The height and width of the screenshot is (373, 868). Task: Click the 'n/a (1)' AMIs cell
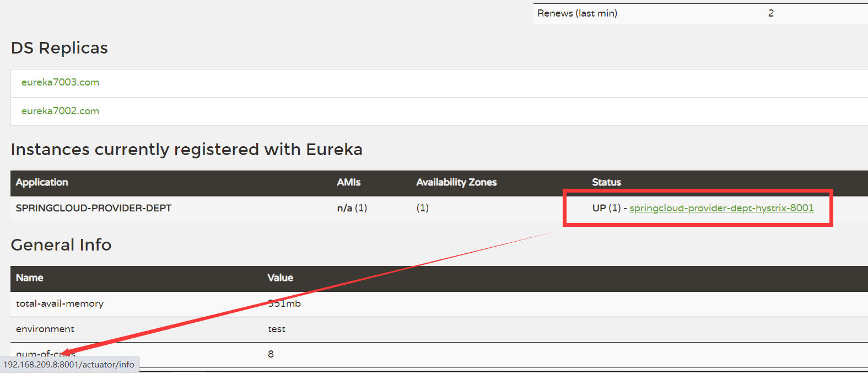pos(352,208)
